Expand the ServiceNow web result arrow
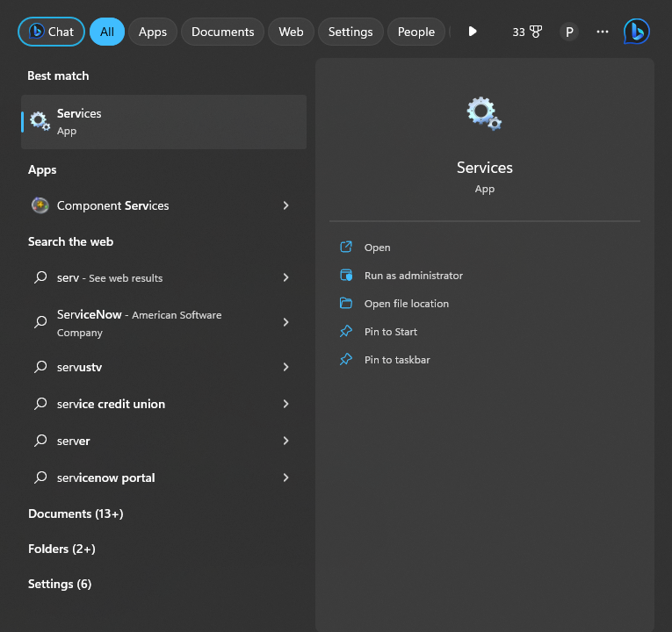 (x=285, y=322)
